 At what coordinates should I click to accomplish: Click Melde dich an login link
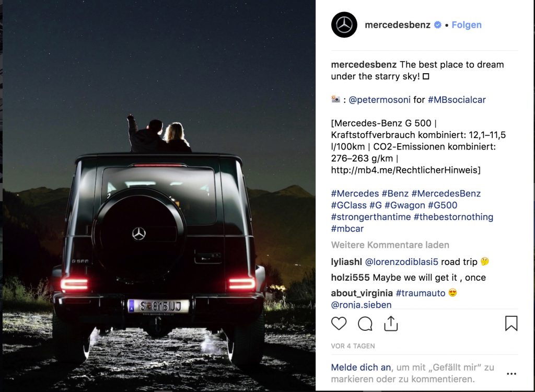pyautogui.click(x=361, y=367)
